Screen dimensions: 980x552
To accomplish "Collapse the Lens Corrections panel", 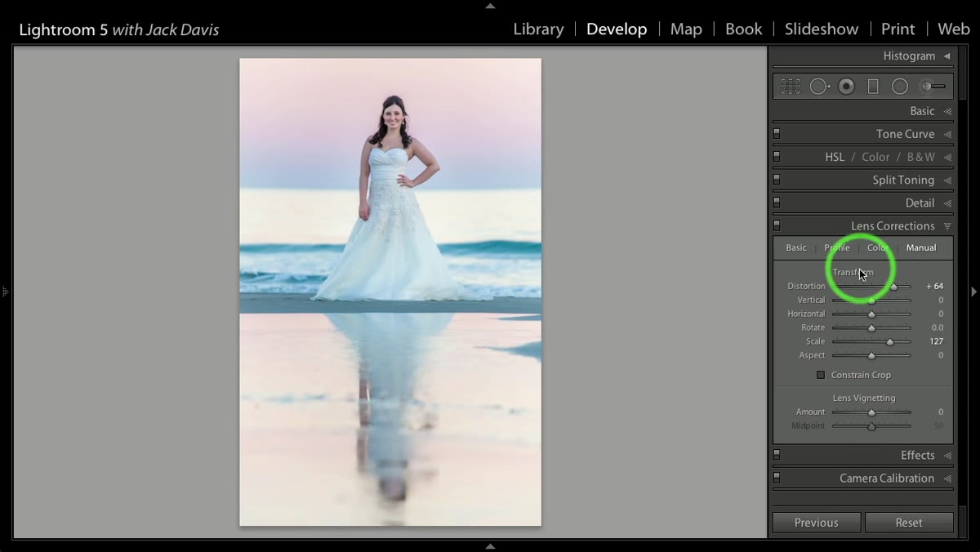I will (947, 226).
